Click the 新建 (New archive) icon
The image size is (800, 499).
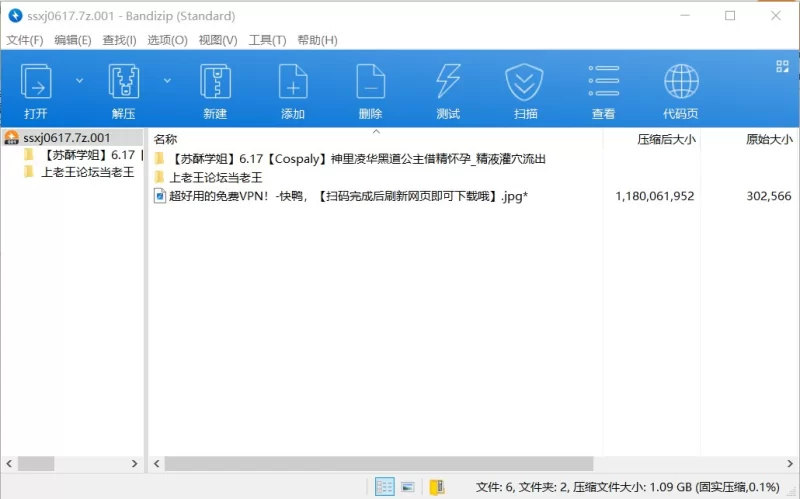215,82
